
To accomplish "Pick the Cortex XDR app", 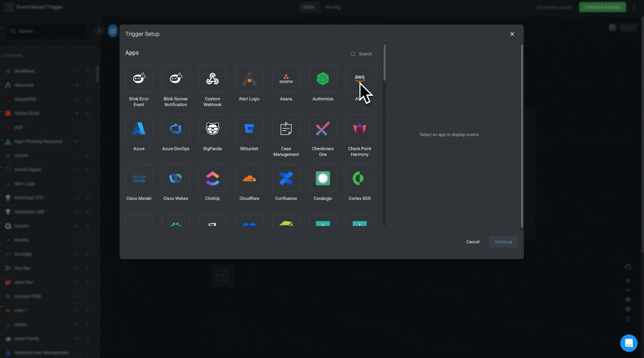I will coord(359,178).
